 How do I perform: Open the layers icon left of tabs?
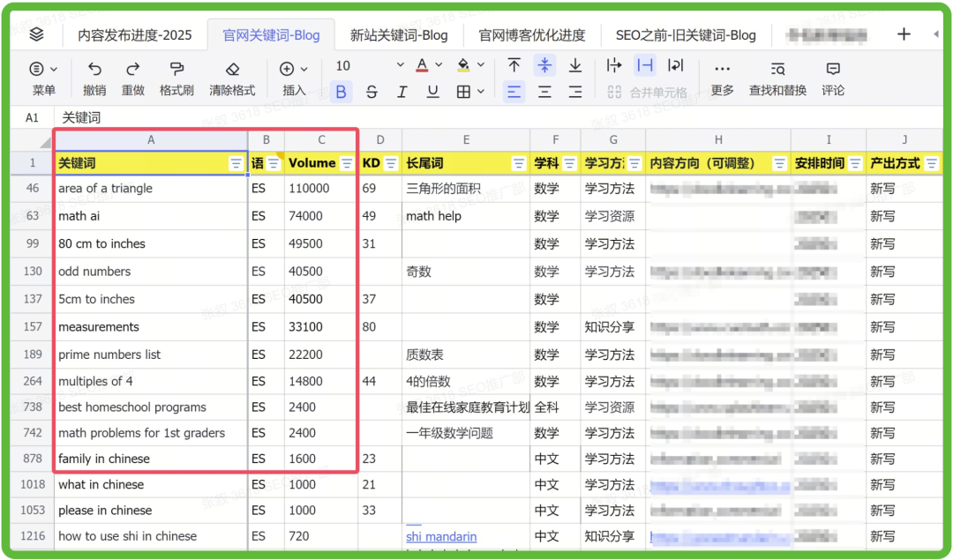coord(36,34)
